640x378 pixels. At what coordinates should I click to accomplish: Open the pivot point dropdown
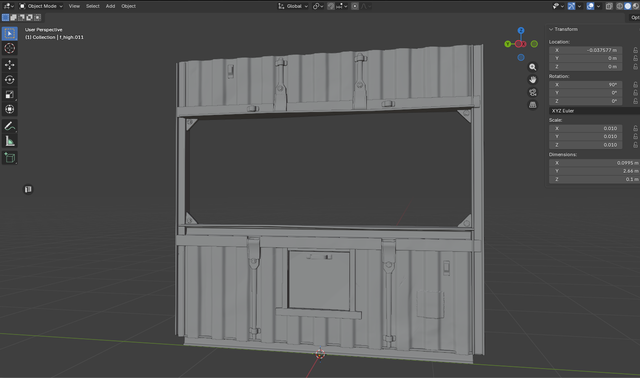[x=318, y=6]
